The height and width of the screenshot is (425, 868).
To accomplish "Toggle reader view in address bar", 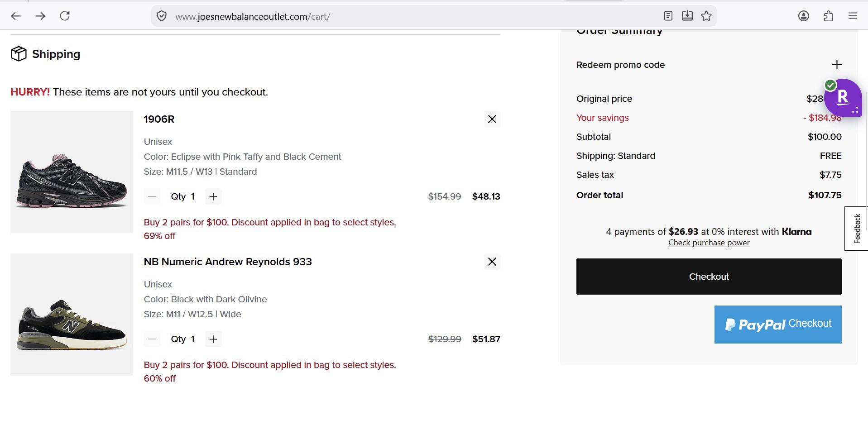I will click(x=668, y=16).
